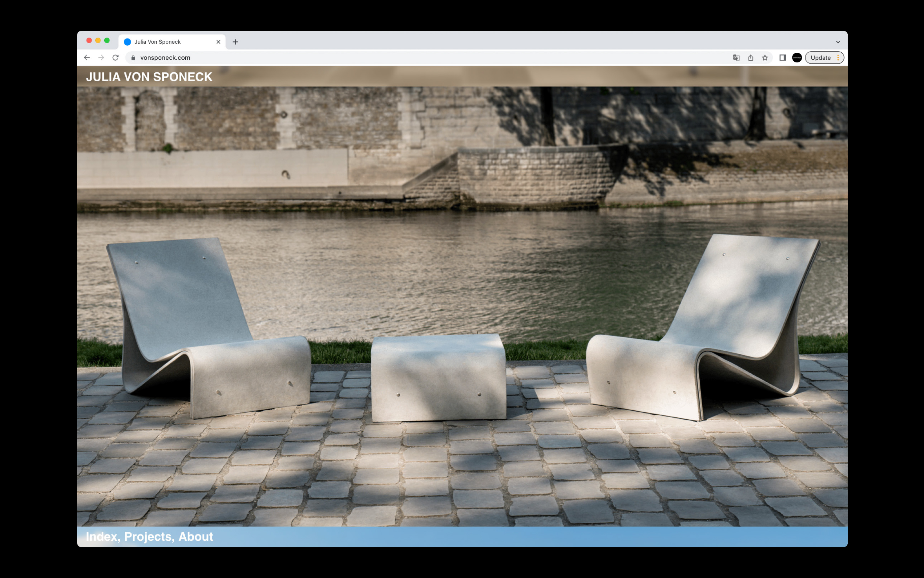Open the Projects navigation link
The height and width of the screenshot is (578, 924).
pyautogui.click(x=148, y=537)
